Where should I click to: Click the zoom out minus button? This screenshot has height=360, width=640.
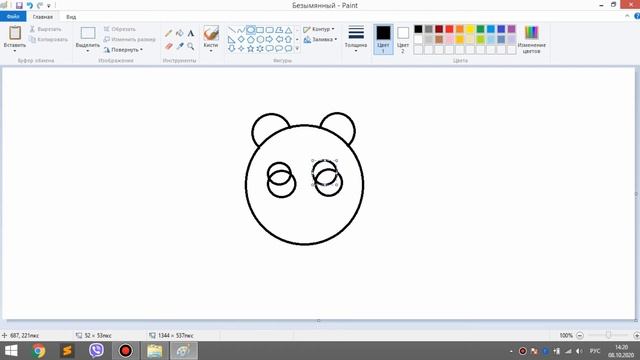pyautogui.click(x=580, y=335)
